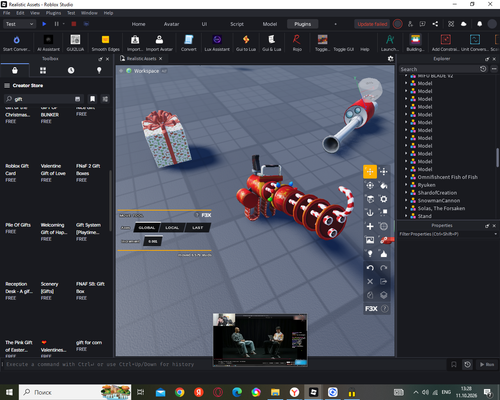Screen dimensions: 500x400
Task: Click the F3X undo arrow
Action: coord(370,268)
